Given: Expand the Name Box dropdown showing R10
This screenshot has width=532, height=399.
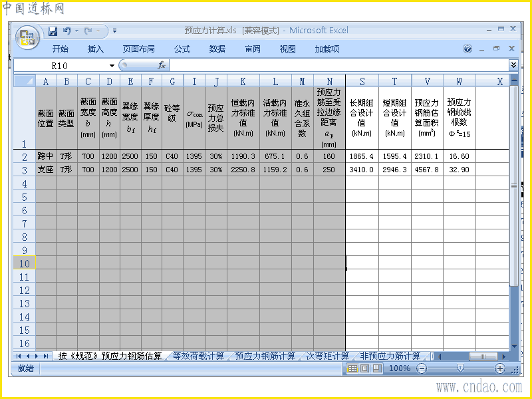Looking at the screenshot, I should pyautogui.click(x=112, y=65).
